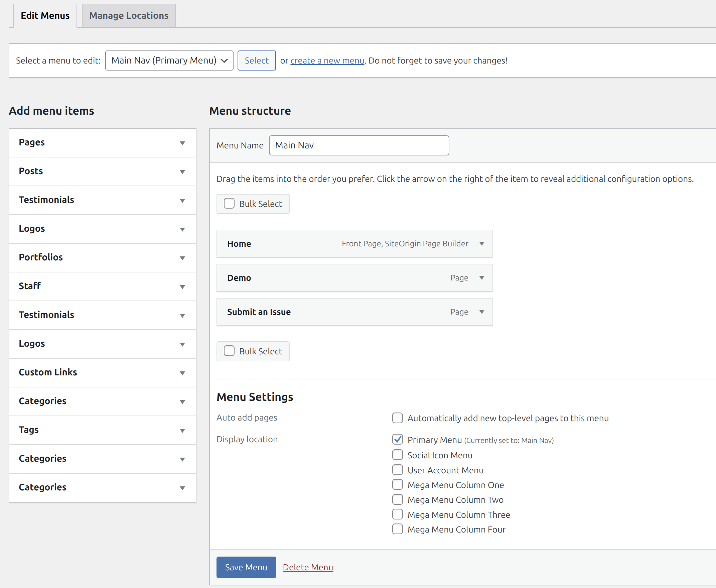Click the Save Menu button
The height and width of the screenshot is (588, 716).
[246, 567]
